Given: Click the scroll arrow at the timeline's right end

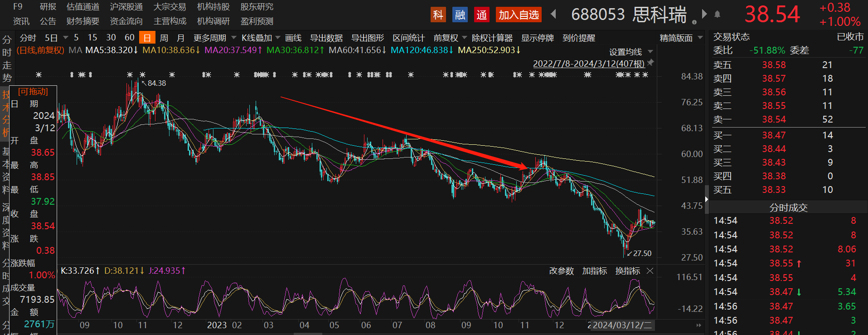Looking at the screenshot, I should click(698, 325).
